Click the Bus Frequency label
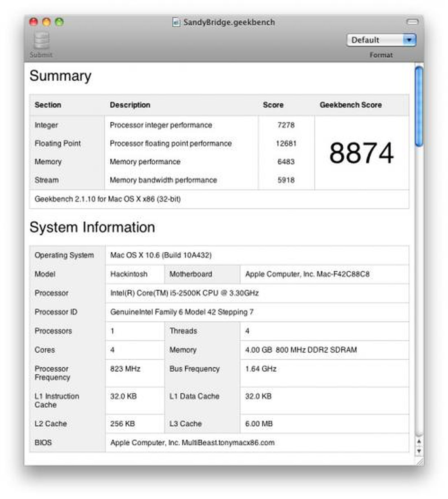Viewport: 448px width, 499px height. (194, 369)
